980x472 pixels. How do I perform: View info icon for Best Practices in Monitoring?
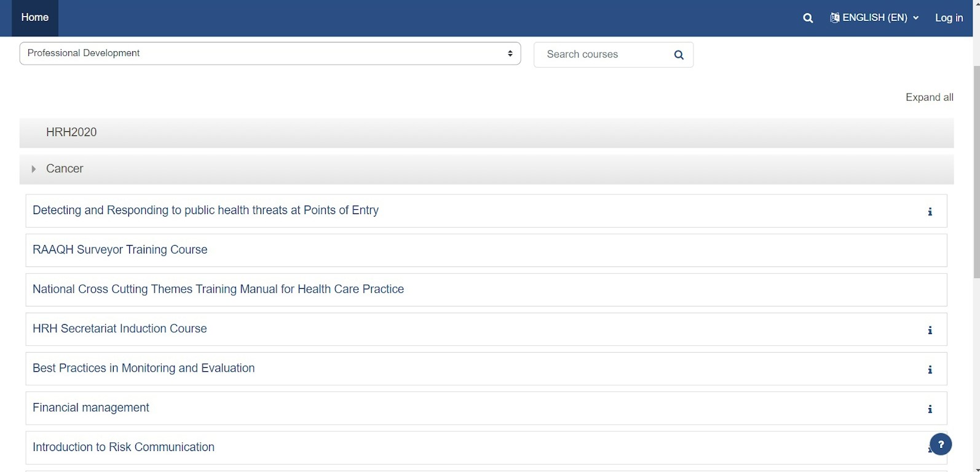[930, 370]
